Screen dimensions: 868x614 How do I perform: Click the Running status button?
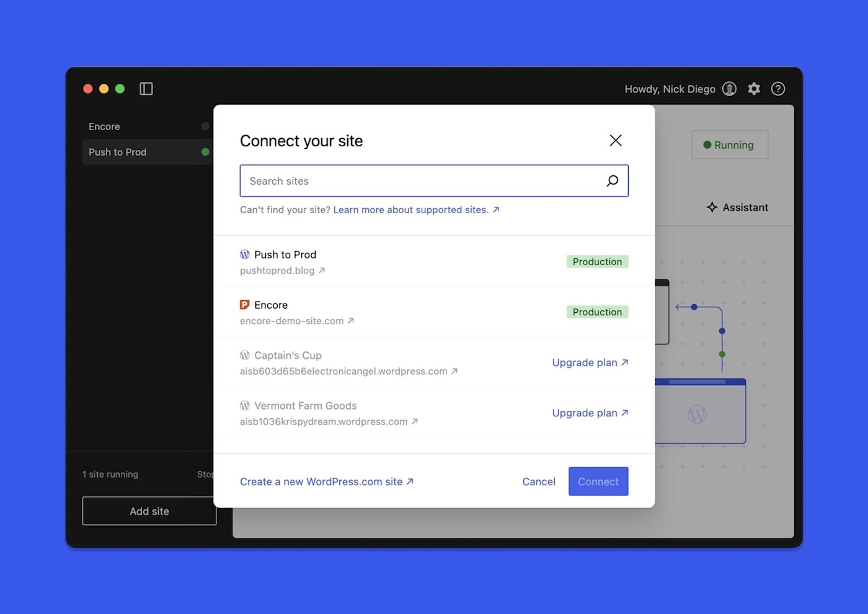click(730, 145)
